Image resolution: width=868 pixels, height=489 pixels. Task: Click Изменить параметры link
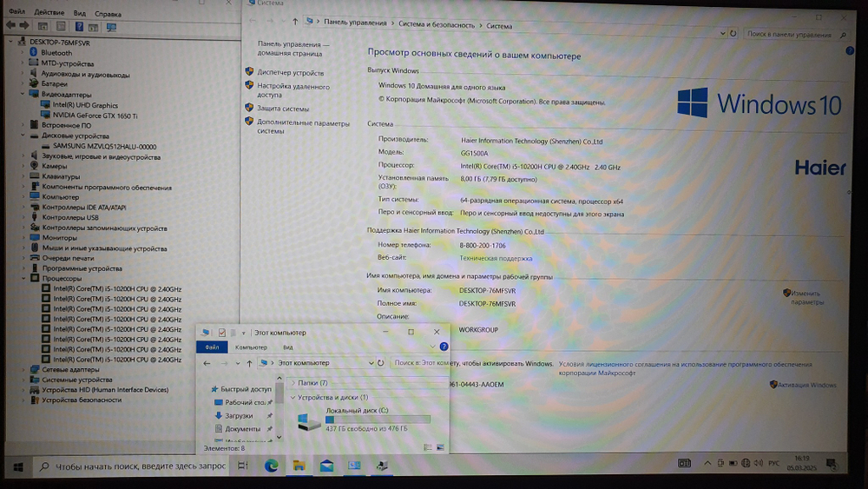tap(807, 297)
